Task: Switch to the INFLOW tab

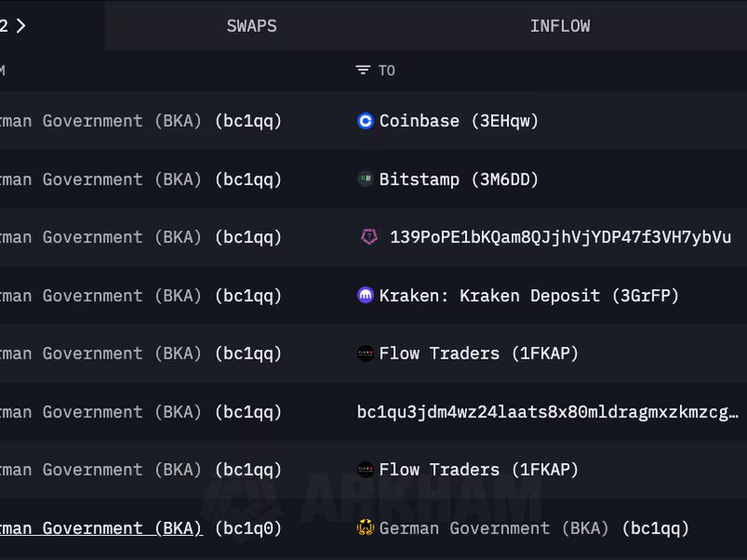Action: 559,26
